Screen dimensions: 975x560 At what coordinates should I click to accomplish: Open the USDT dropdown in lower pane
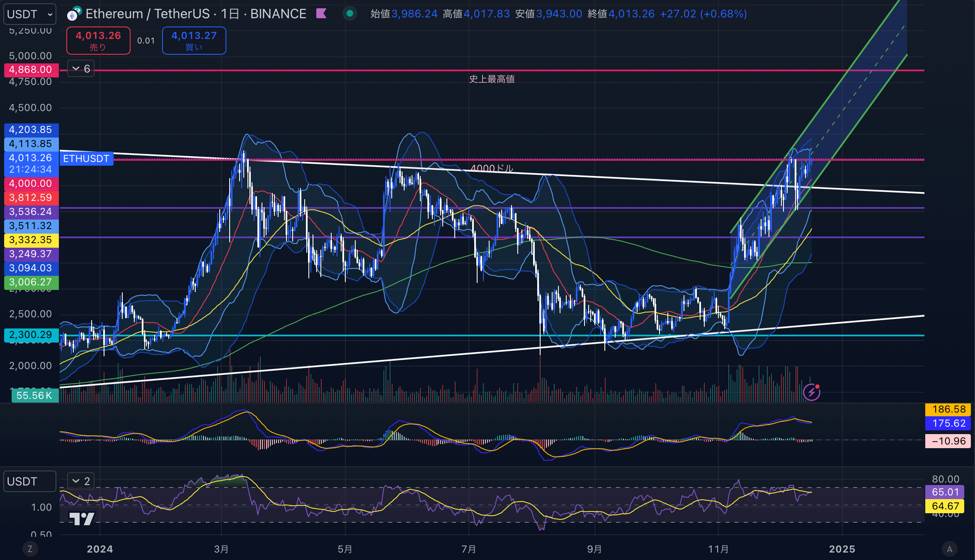point(30,481)
